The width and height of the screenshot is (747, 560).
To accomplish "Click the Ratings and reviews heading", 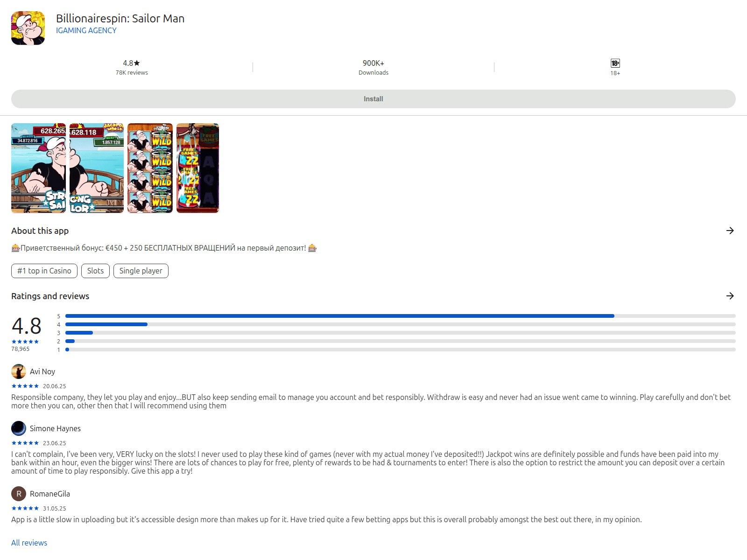I will 50,296.
